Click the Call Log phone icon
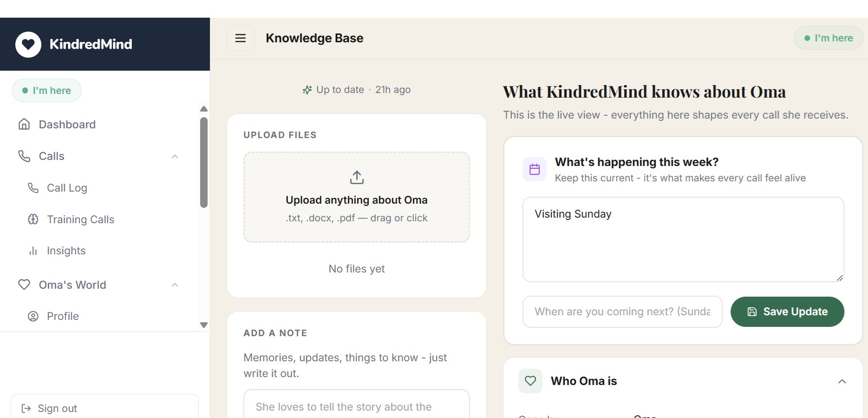 click(x=33, y=187)
